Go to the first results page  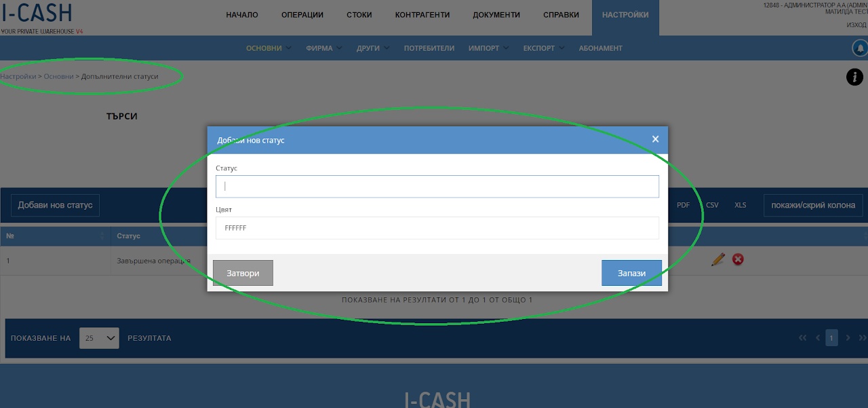(x=803, y=337)
